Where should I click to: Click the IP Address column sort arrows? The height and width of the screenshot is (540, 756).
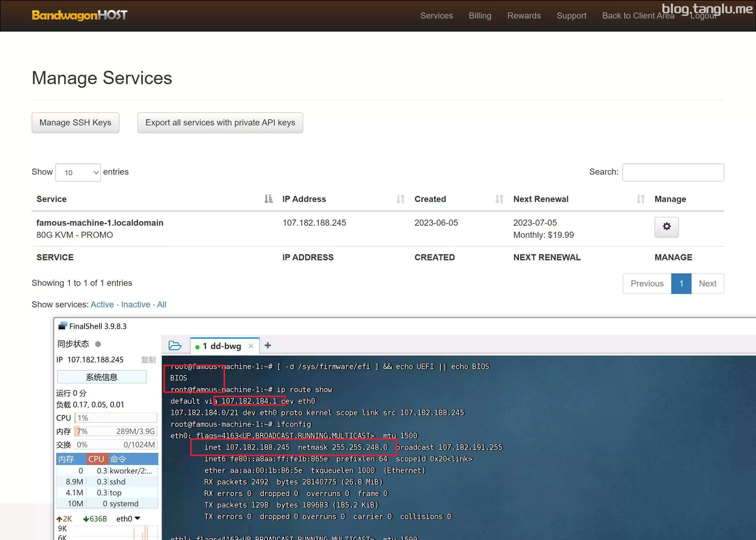(400, 199)
